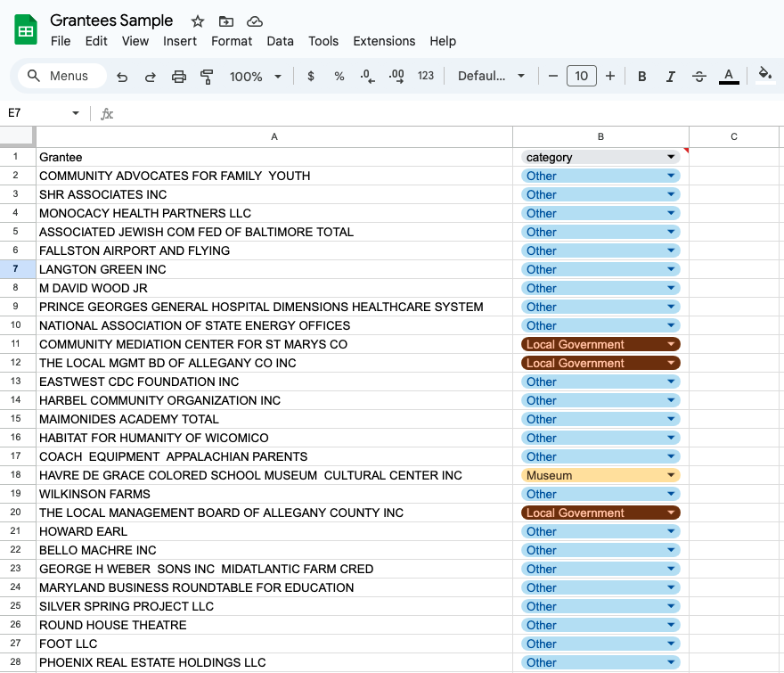Image resolution: width=784 pixels, height=673 pixels.
Task: Open the Data menu
Action: (280, 41)
